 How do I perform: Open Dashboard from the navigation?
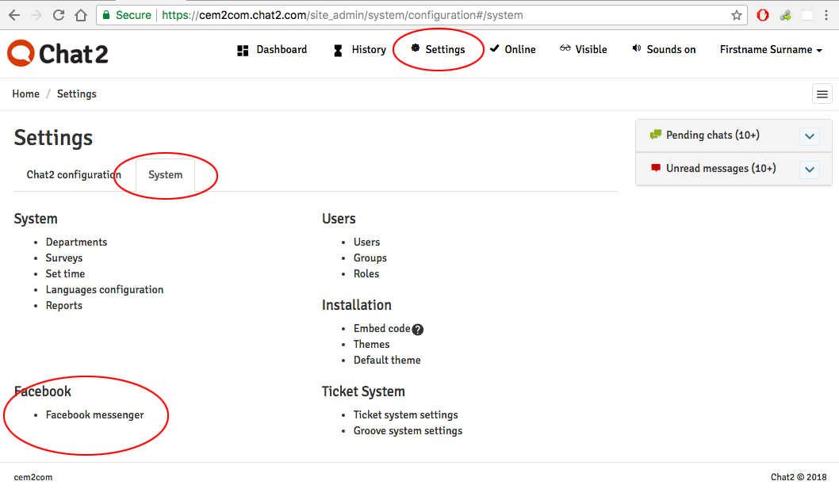tap(272, 50)
